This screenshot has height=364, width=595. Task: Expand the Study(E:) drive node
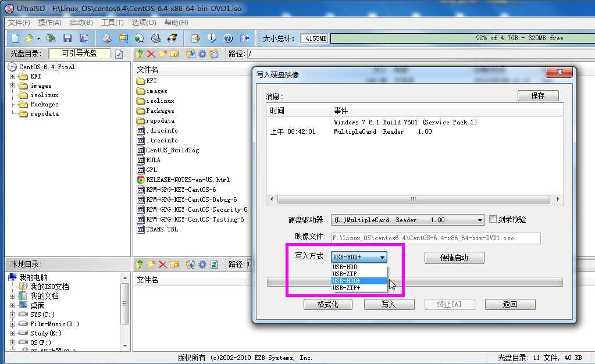[13, 333]
